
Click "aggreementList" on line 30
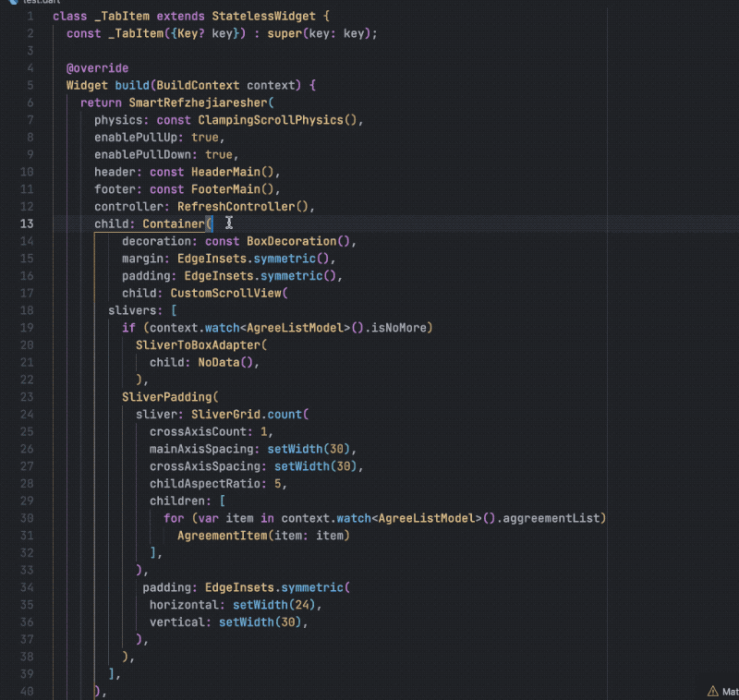[551, 518]
